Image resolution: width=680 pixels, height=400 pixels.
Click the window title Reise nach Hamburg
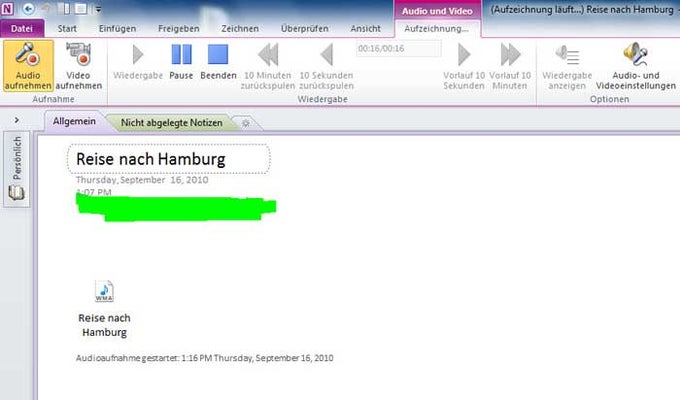click(x=630, y=10)
